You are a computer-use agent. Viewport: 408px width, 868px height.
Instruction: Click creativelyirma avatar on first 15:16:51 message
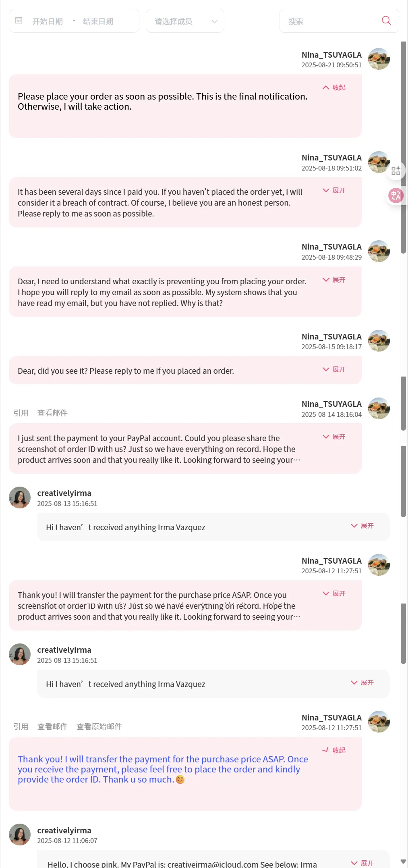[20, 497]
